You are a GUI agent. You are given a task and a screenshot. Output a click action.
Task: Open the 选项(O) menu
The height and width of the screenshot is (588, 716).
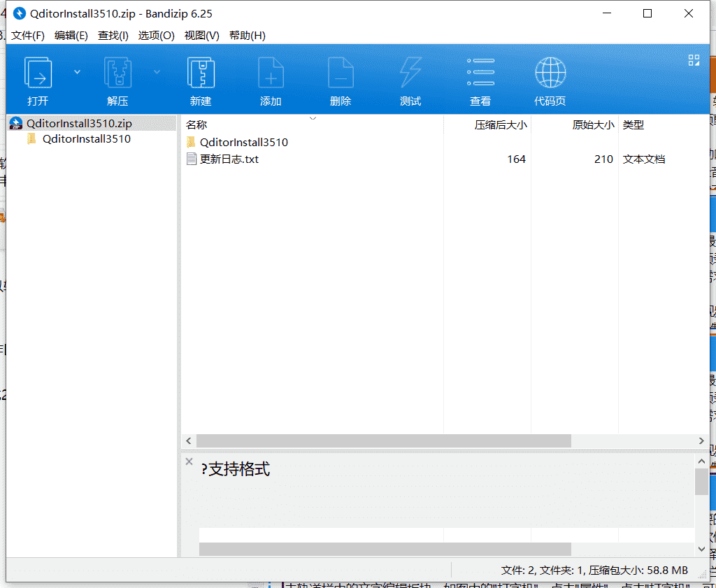(156, 36)
